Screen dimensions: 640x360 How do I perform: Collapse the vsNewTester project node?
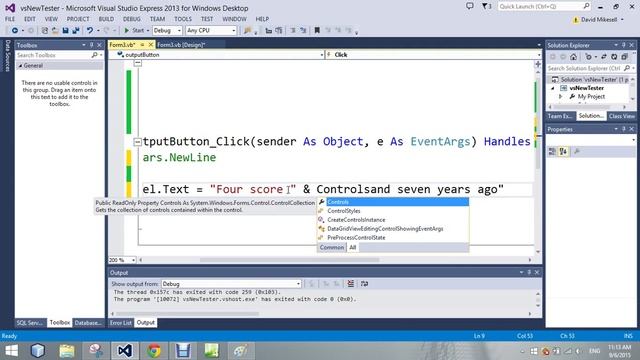pos(553,88)
